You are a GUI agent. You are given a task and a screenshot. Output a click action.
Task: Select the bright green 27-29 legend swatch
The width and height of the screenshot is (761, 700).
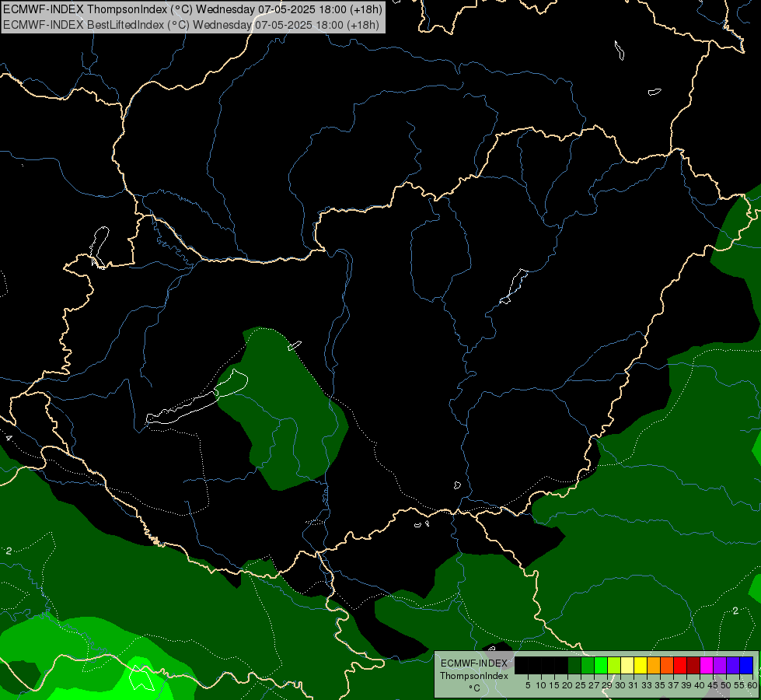(601, 665)
